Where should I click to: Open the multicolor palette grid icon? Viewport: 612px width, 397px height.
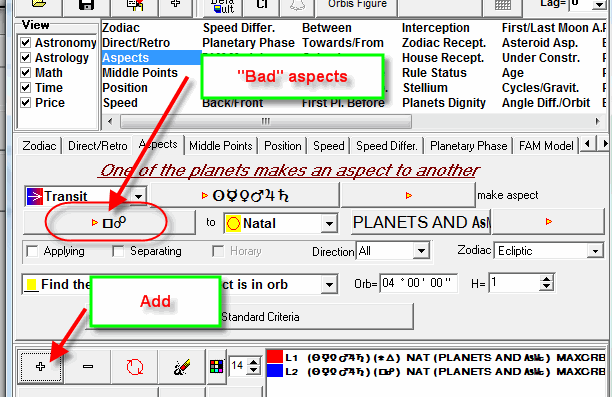pos(216,367)
